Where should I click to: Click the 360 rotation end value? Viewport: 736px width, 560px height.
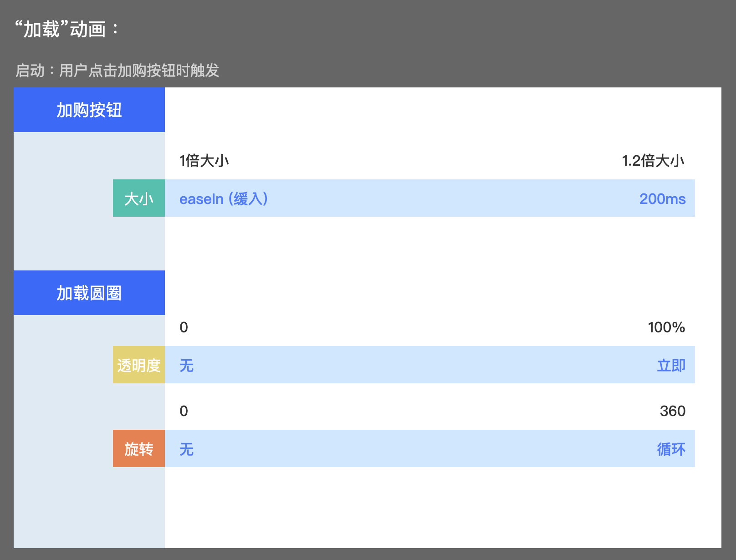(672, 411)
